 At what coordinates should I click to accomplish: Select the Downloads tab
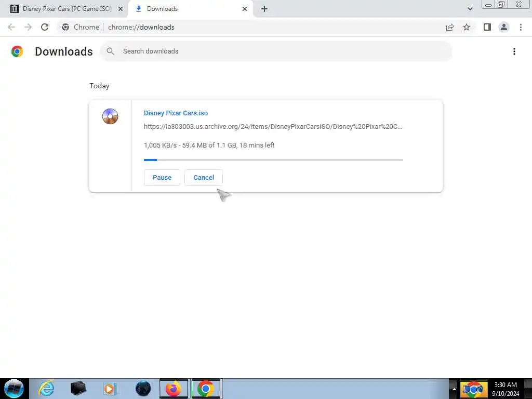click(x=190, y=9)
